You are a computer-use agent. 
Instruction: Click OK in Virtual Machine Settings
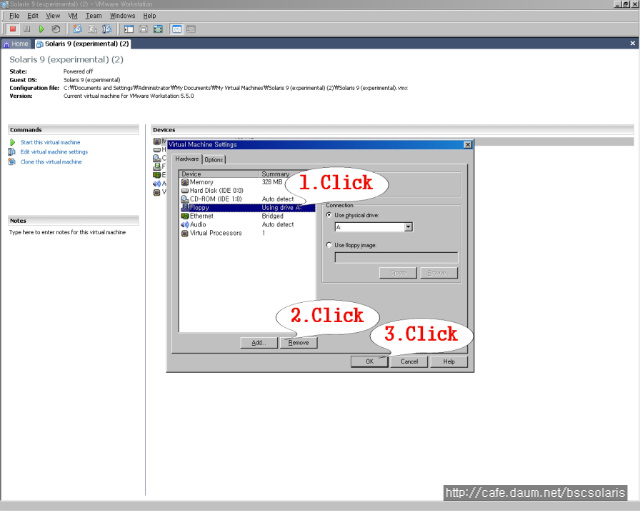coord(369,361)
